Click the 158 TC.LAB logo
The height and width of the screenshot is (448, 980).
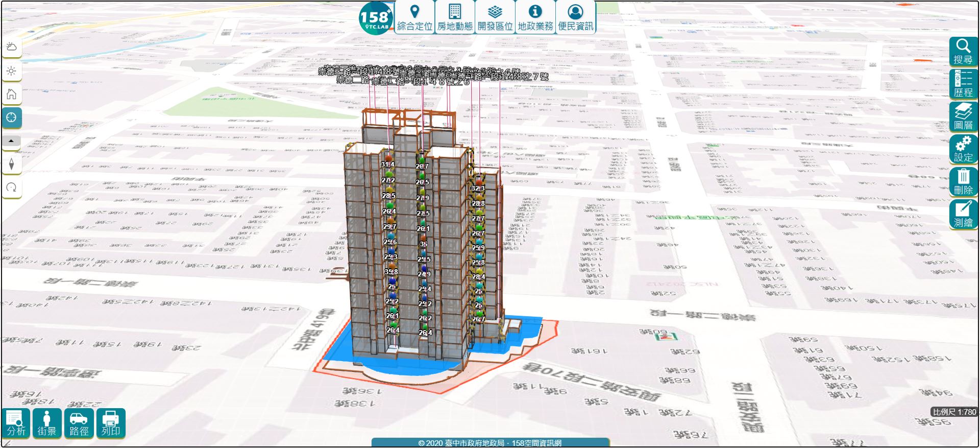[x=376, y=18]
